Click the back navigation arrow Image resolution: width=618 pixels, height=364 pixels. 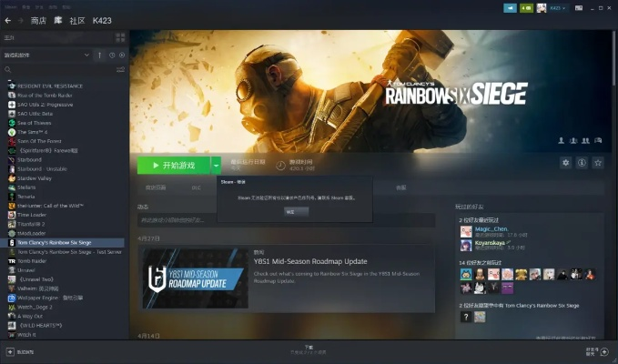pos(7,19)
